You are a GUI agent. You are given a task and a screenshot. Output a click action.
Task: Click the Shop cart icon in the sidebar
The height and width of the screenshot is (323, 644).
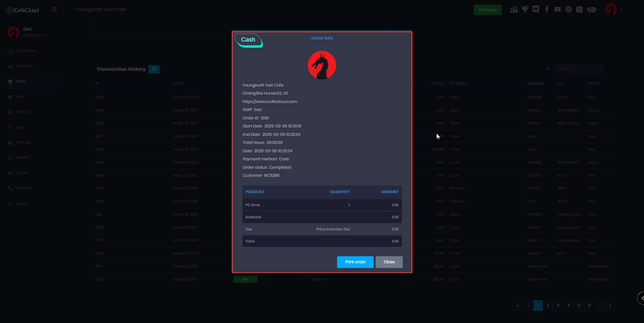click(10, 82)
